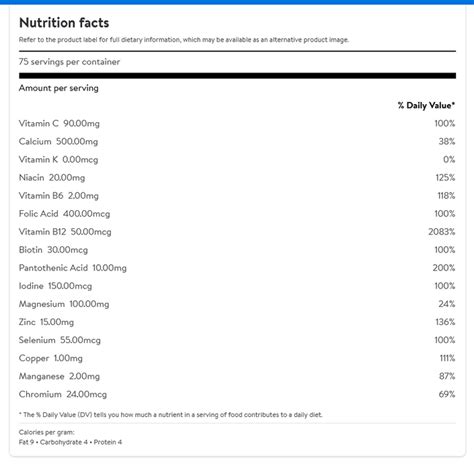Click the 2083% value for Vitamin B12
The image size is (474, 470).
[x=442, y=232]
